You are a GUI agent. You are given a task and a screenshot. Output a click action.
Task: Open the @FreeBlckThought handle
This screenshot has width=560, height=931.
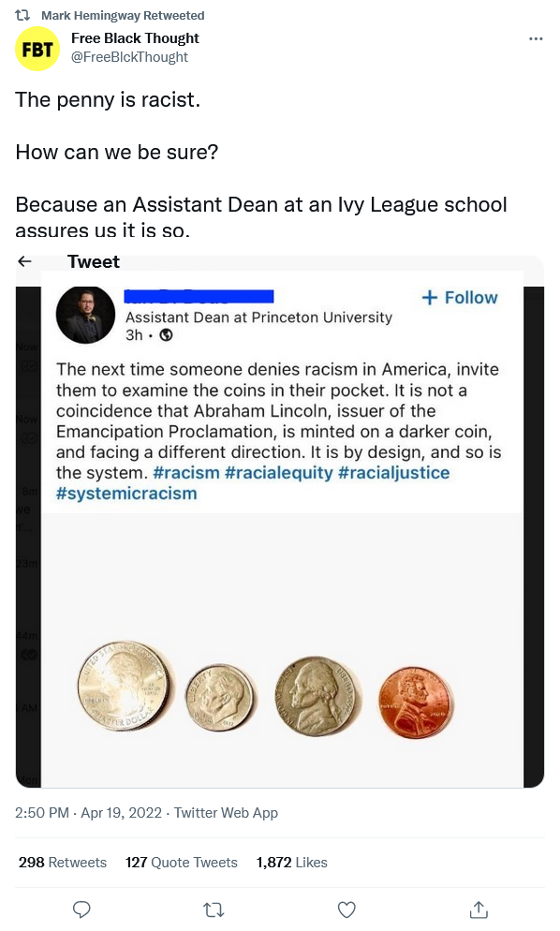click(x=129, y=57)
